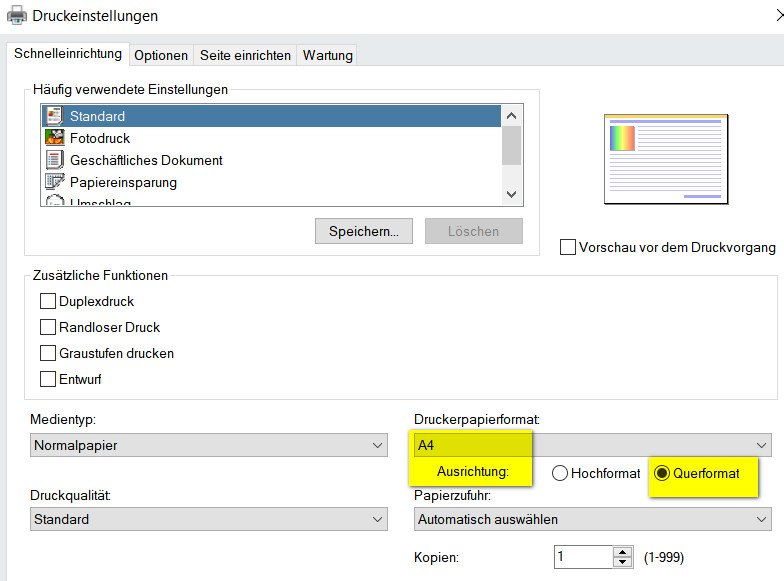Open the Wartung tab
Screen dimensions: 784x581
[328, 55]
